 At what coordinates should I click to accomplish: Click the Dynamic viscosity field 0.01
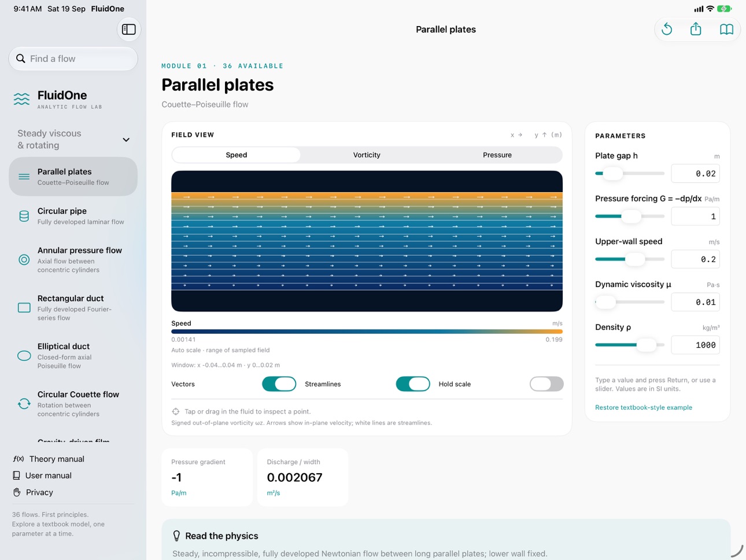696,302
